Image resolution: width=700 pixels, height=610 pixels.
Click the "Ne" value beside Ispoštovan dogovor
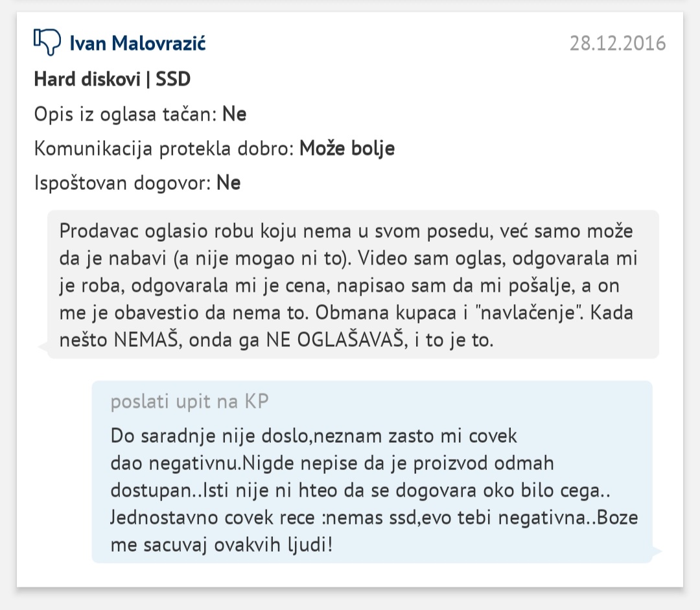click(x=228, y=183)
